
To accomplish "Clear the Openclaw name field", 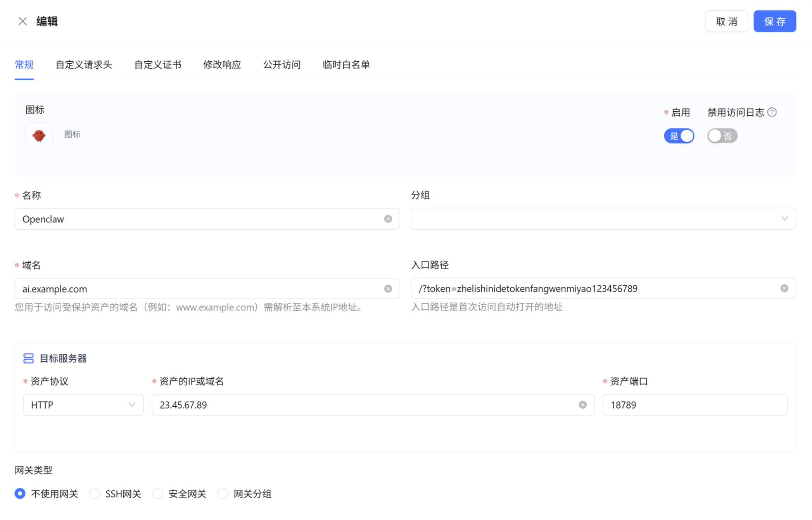I will point(388,218).
